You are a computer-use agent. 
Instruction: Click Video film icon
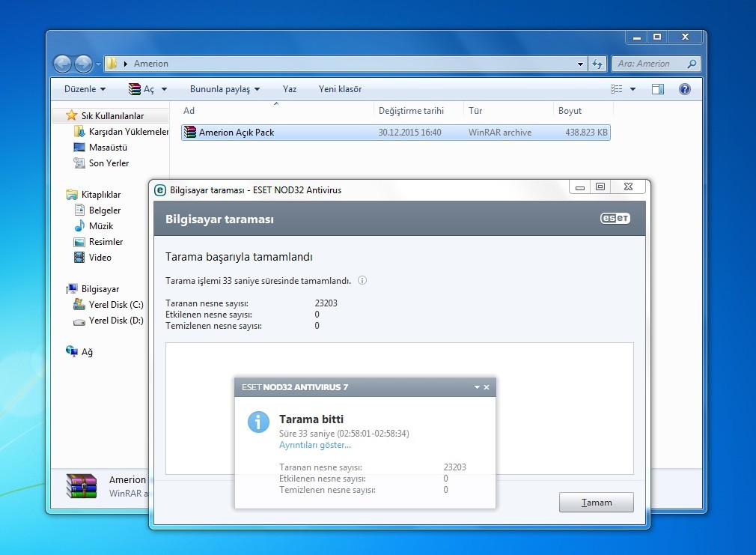click(79, 257)
